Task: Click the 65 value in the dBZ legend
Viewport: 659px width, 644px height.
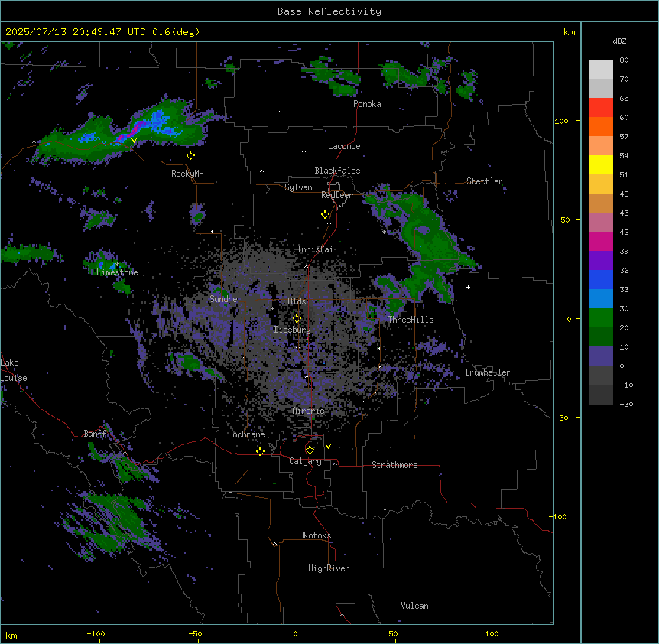Action: click(x=624, y=99)
